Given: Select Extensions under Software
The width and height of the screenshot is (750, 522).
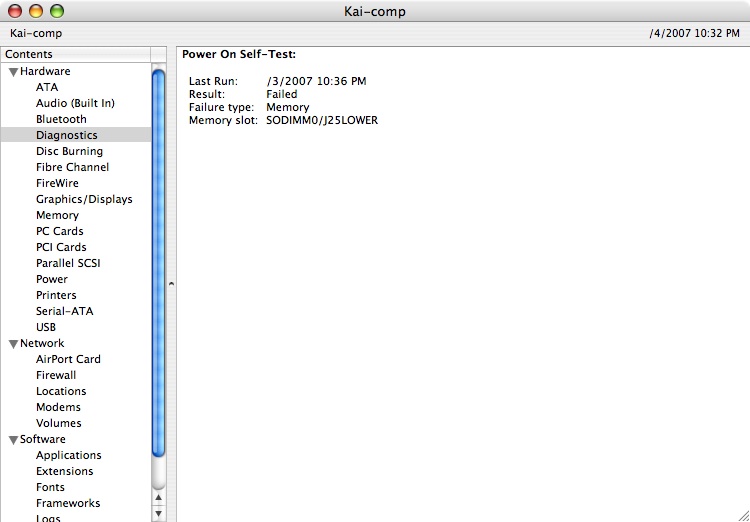Looking at the screenshot, I should [65, 471].
